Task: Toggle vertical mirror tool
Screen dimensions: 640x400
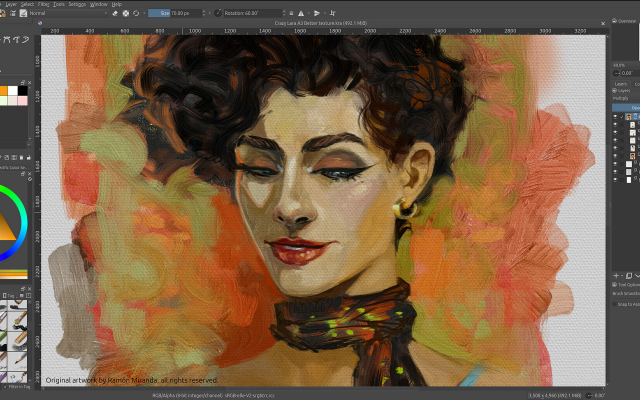Action: tap(317, 13)
